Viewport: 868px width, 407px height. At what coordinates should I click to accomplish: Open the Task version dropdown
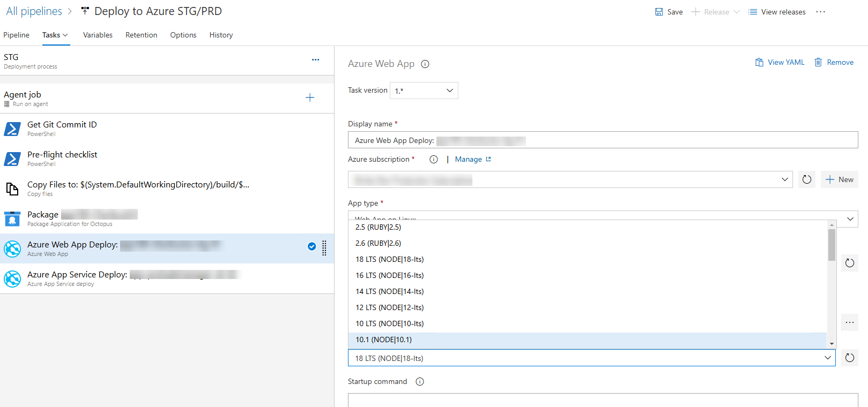tap(424, 91)
